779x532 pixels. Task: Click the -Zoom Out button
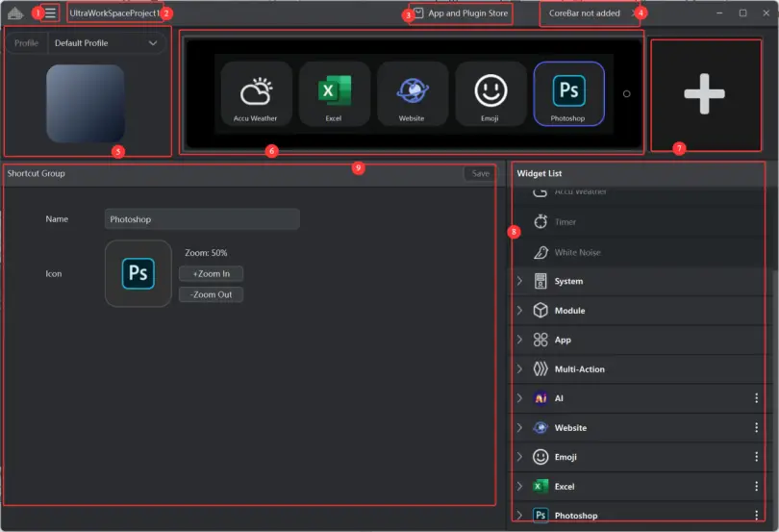tap(212, 294)
